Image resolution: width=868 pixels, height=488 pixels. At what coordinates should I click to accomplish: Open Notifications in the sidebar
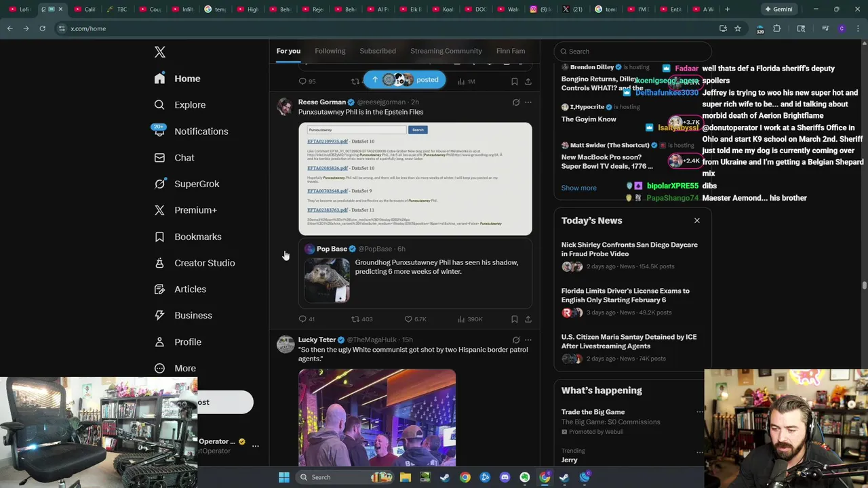tap(191, 131)
